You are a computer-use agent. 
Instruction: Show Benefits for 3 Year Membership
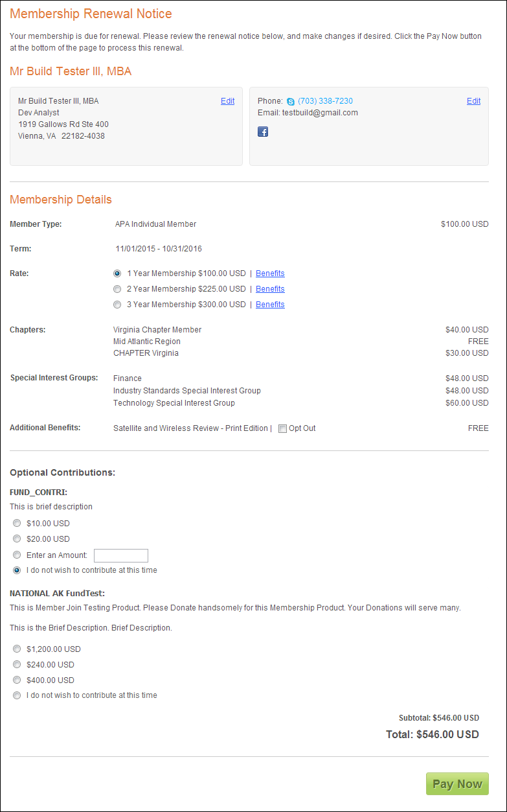[270, 305]
